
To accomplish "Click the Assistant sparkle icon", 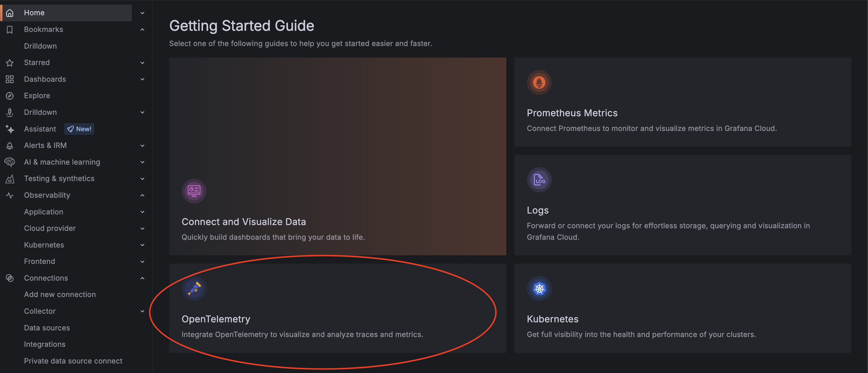I will click(10, 129).
